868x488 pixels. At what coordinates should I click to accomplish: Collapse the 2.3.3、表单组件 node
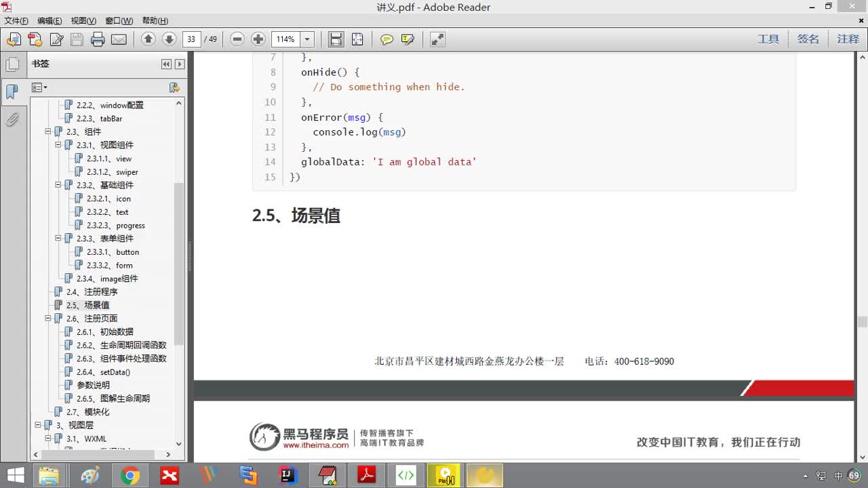tap(58, 239)
